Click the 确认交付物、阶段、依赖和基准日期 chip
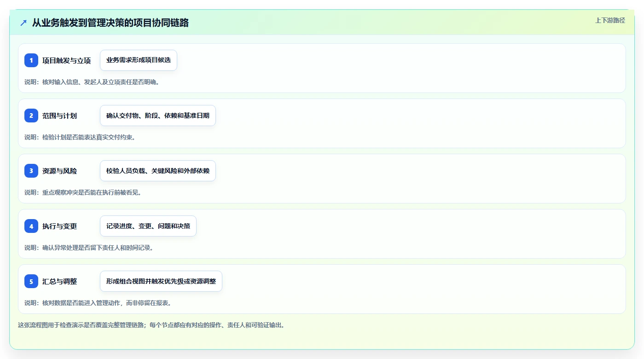 tap(158, 116)
